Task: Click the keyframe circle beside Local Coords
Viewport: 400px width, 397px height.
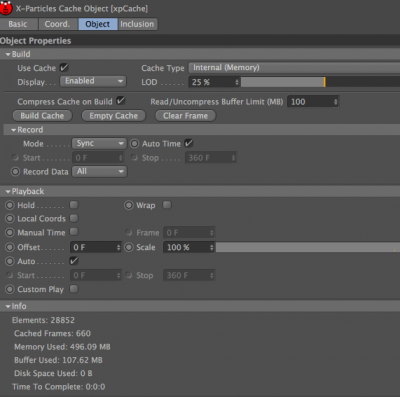Action: (10, 219)
